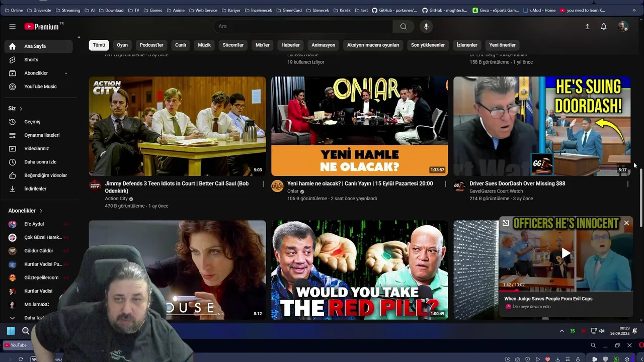Select Aksiyon-macera oyunları chip

pyautogui.click(x=373, y=45)
